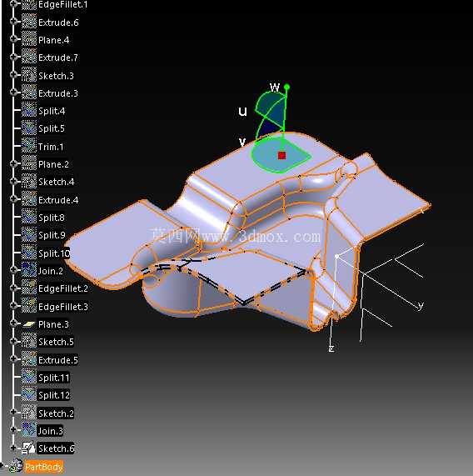Select the Sketch.4 label in tree
This screenshot has width=473, height=476.
[x=57, y=182]
